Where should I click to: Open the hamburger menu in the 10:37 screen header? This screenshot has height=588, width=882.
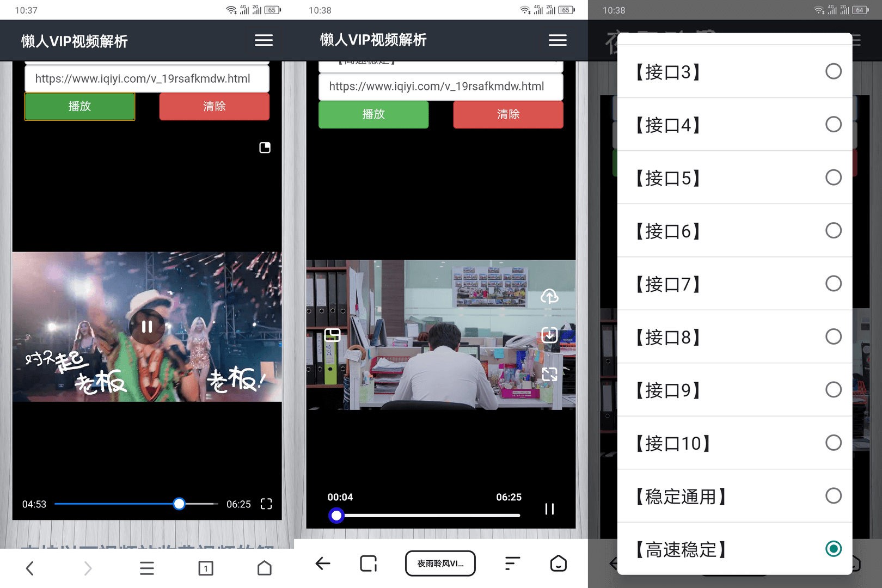pos(264,40)
